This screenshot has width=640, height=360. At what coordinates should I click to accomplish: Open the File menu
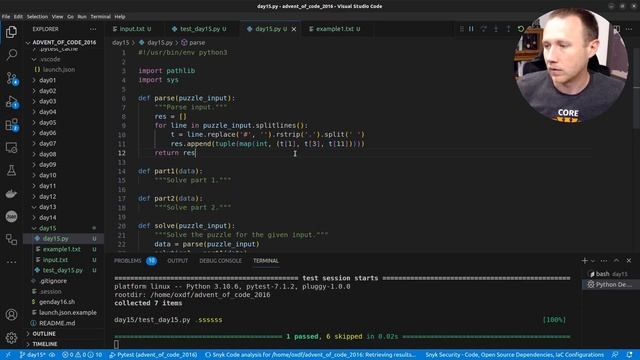coord(6,17)
